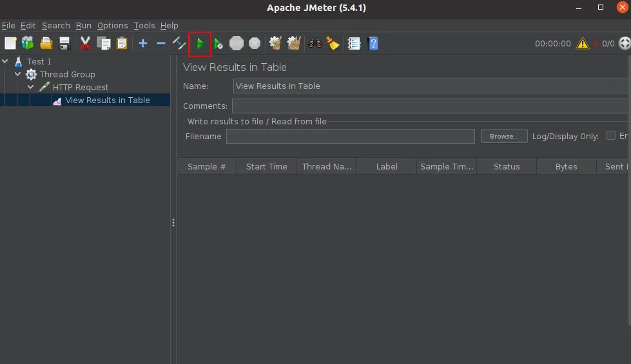
Task: Show log viewer via warning triangle icon
Action: (582, 43)
